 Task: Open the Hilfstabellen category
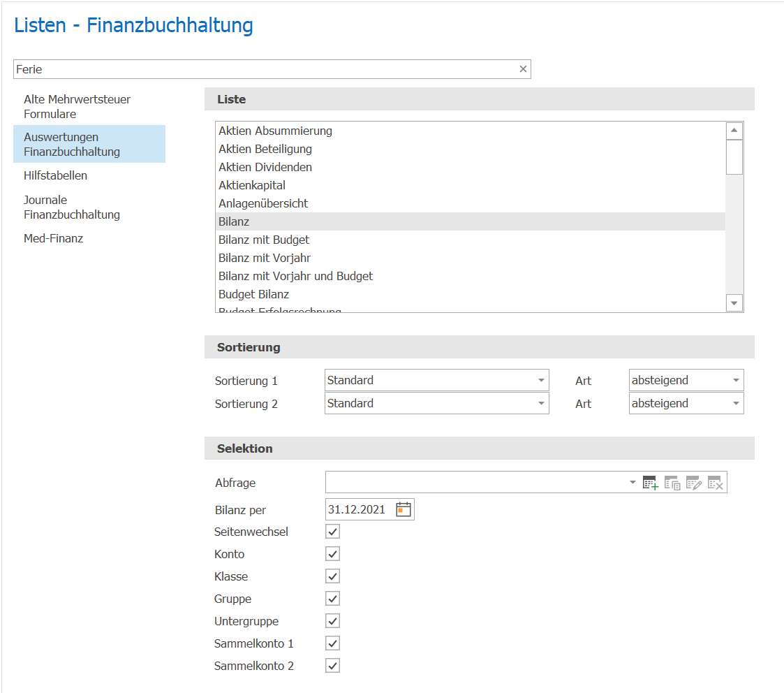(x=89, y=175)
